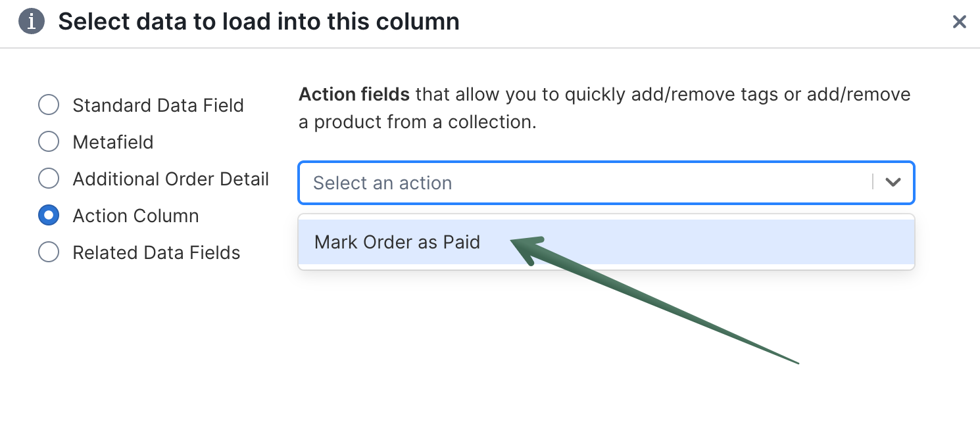Image resolution: width=980 pixels, height=447 pixels.
Task: Click the "Standard Data Field" label text
Action: (158, 105)
